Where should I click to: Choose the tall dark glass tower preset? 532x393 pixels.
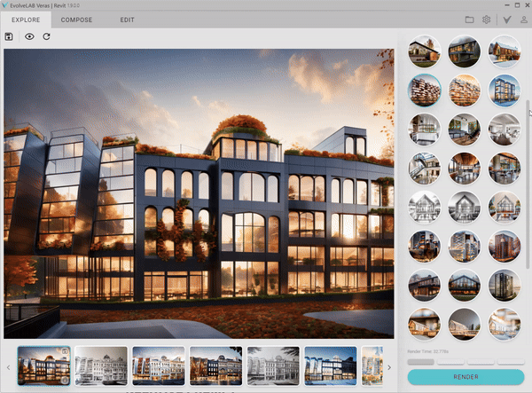tap(505, 286)
